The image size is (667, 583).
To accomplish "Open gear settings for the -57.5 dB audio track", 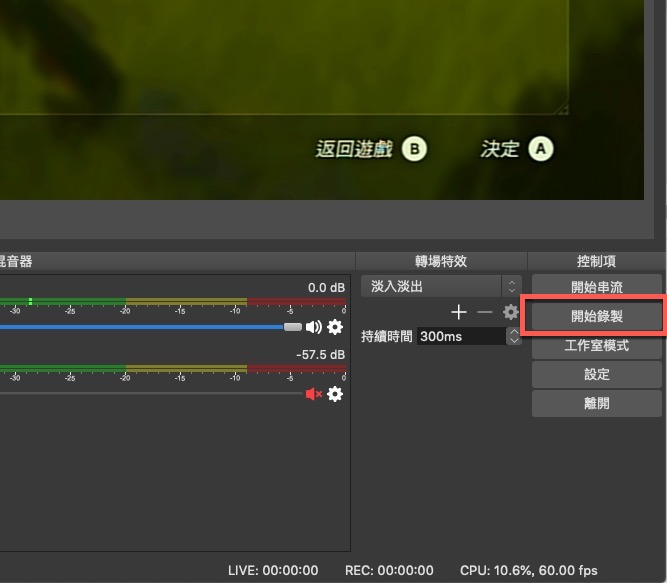I will tap(335, 394).
